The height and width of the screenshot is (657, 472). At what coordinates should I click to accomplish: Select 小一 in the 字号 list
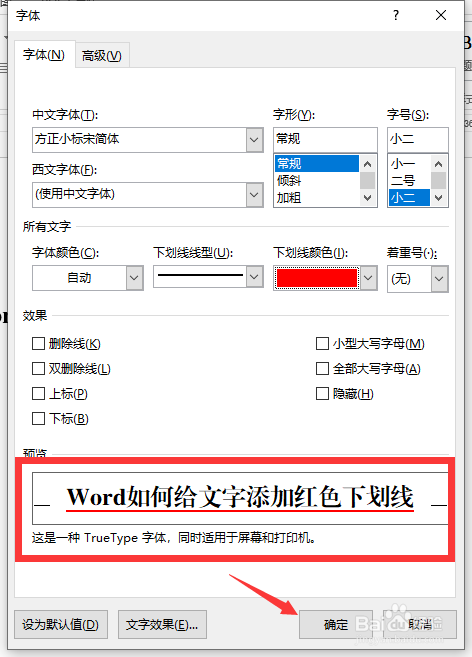point(409,163)
